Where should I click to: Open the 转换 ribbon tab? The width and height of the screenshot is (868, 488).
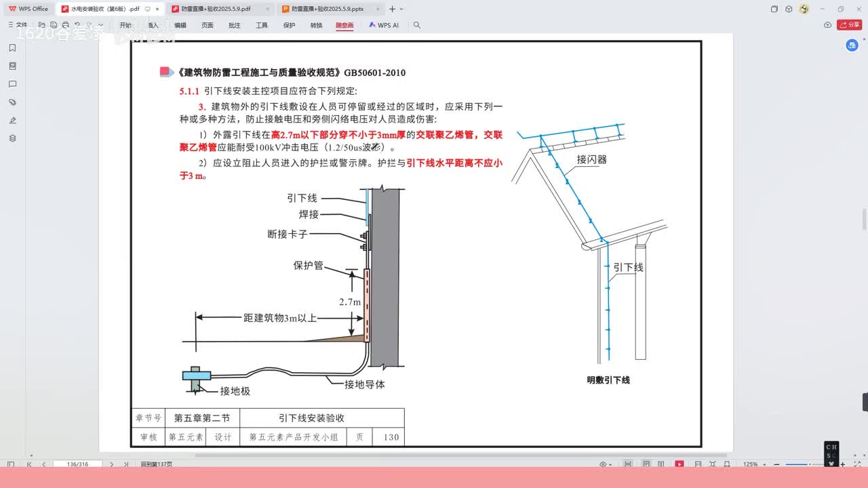[x=317, y=25]
